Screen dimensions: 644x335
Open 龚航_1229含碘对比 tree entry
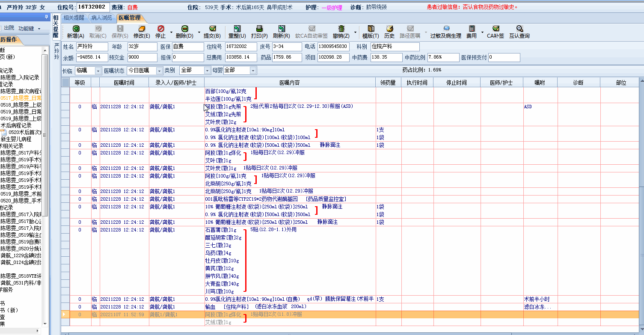21,255
